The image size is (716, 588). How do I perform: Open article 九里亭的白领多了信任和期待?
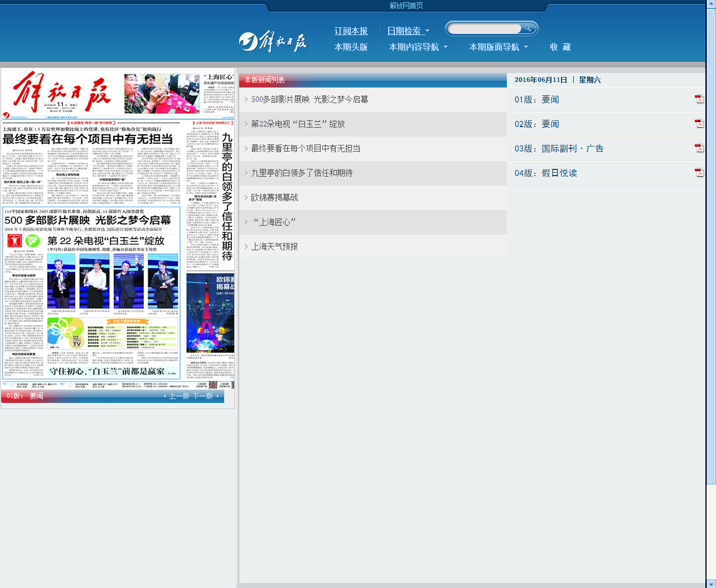pyautogui.click(x=302, y=173)
